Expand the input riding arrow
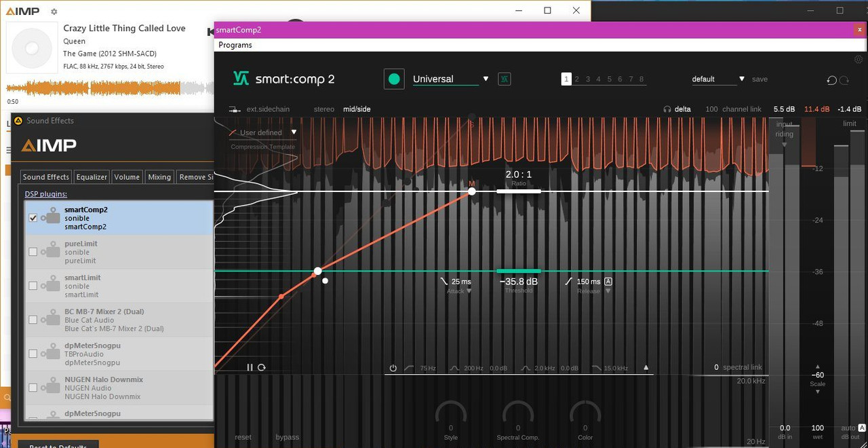The height and width of the screenshot is (448, 868). pyautogui.click(x=785, y=145)
